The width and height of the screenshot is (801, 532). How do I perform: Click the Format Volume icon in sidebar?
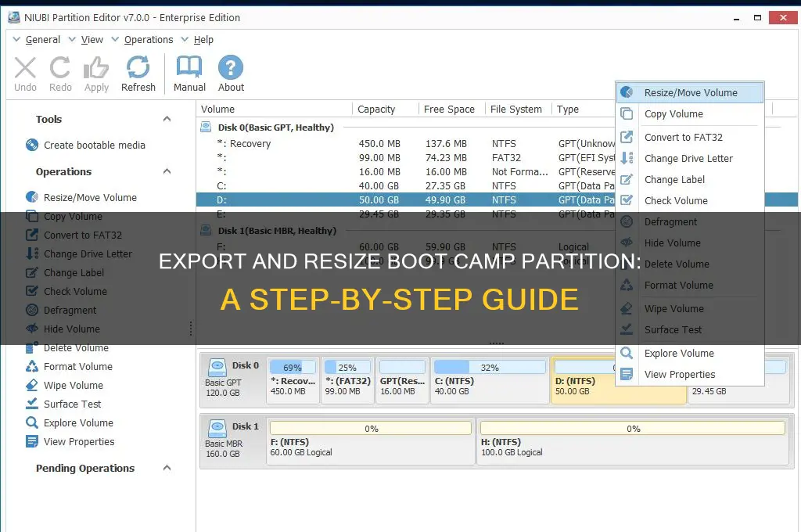point(31,366)
